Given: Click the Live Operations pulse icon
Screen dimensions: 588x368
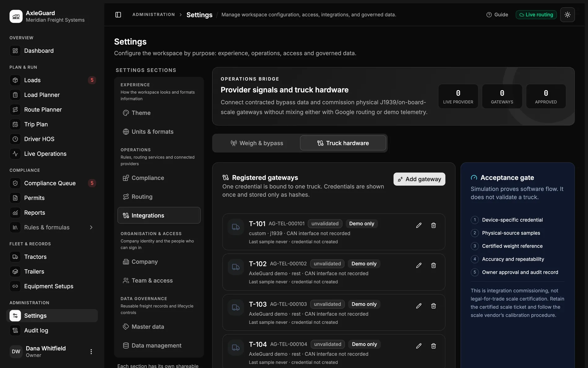Looking at the screenshot, I should pos(15,154).
